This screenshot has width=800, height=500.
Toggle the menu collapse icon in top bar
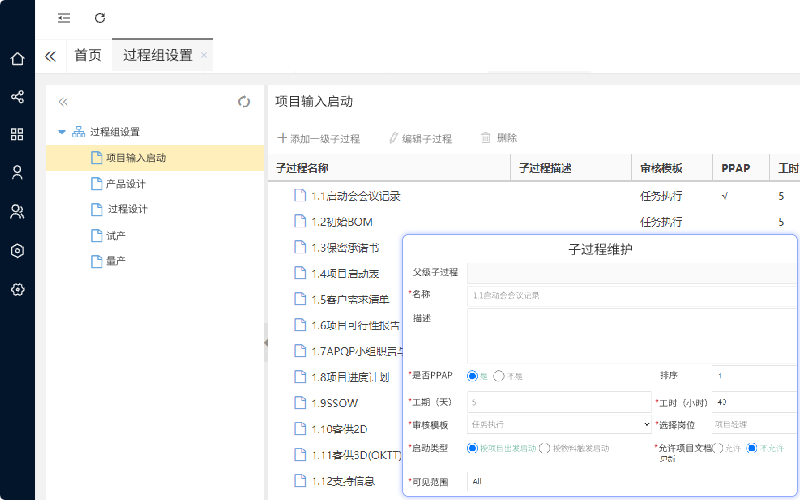(x=64, y=18)
